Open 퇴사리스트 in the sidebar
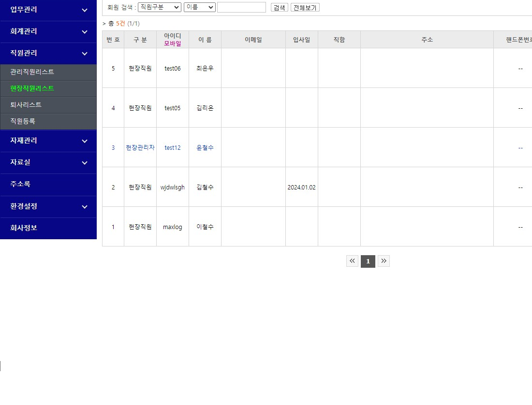 coord(26,105)
